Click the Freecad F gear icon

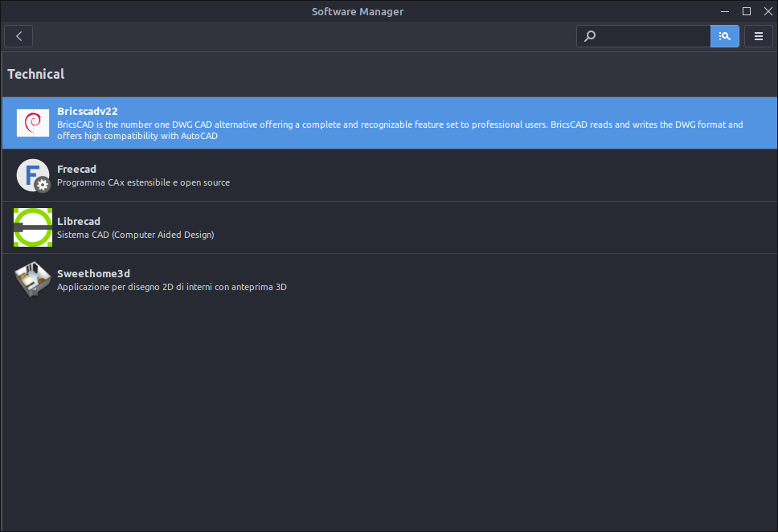coord(33,175)
